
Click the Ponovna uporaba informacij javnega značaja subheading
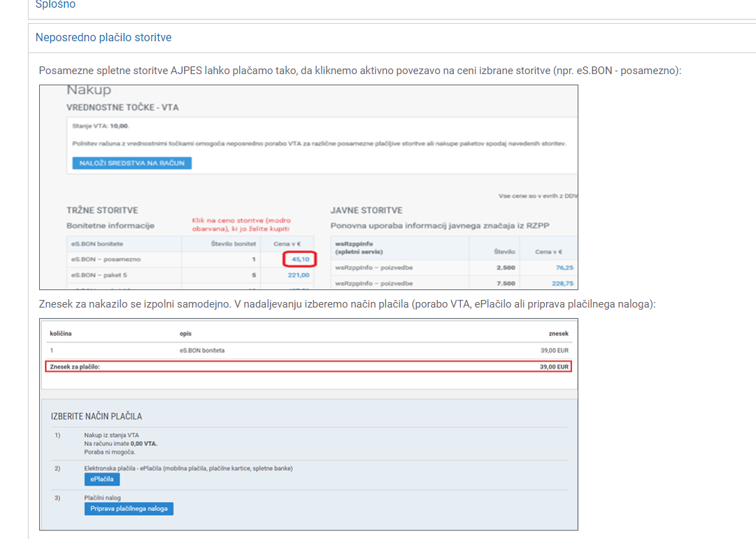[440, 226]
